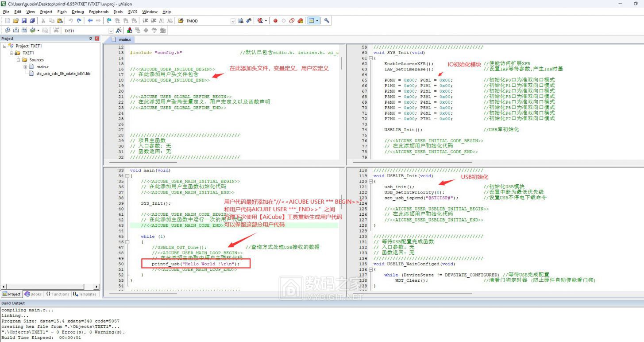Close the Project panel with red X

coord(97,39)
